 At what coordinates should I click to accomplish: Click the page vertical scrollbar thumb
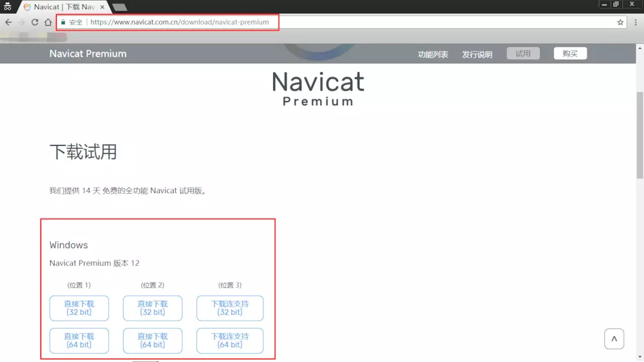[x=639, y=135]
